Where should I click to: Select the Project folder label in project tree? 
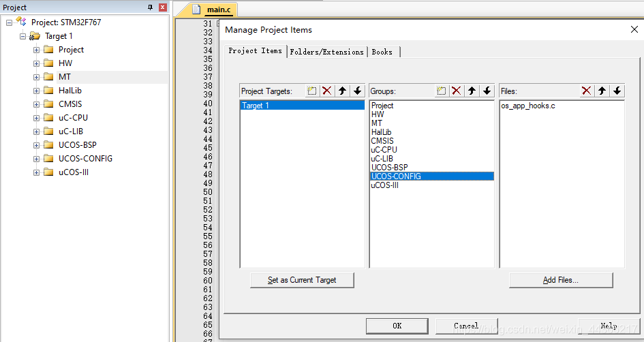pyautogui.click(x=71, y=50)
